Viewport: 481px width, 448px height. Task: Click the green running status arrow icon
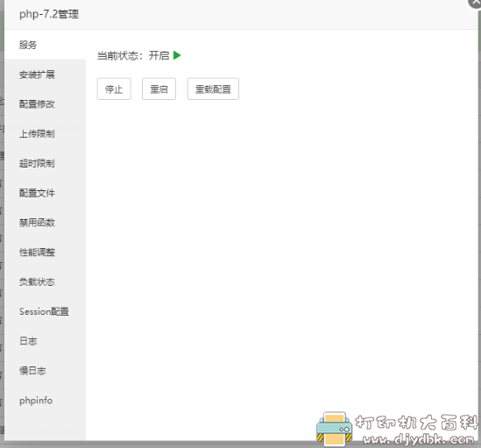pyautogui.click(x=177, y=55)
